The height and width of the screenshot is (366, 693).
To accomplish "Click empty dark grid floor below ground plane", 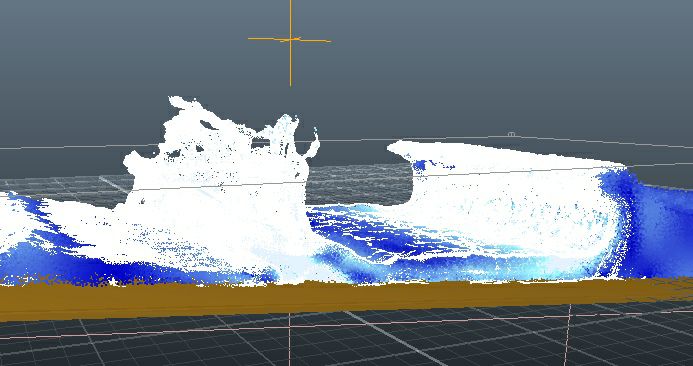I will point(177,345).
